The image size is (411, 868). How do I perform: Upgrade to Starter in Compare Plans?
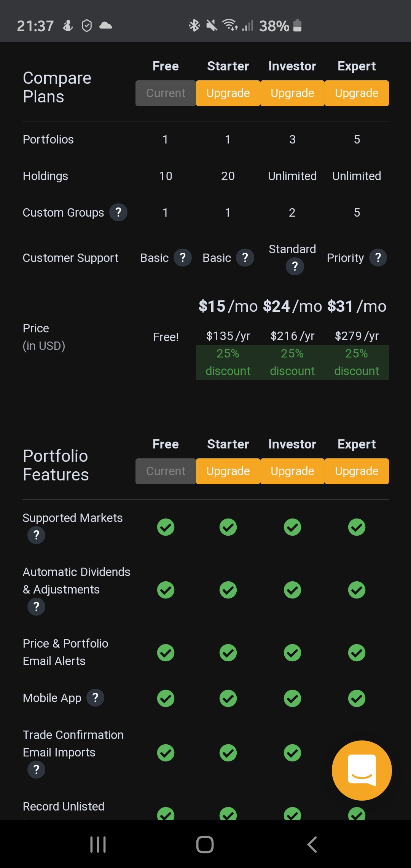point(228,93)
